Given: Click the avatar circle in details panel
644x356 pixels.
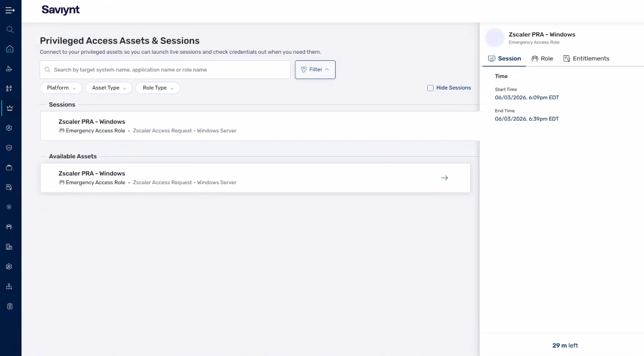Looking at the screenshot, I should 495,38.
